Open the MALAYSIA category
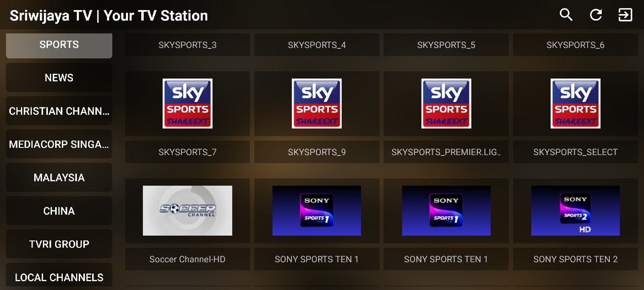Viewport: 644px width, 290px height. 59,178
